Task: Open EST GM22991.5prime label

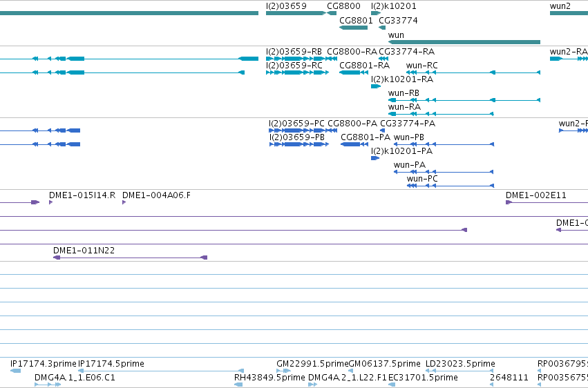Action: tap(312, 364)
